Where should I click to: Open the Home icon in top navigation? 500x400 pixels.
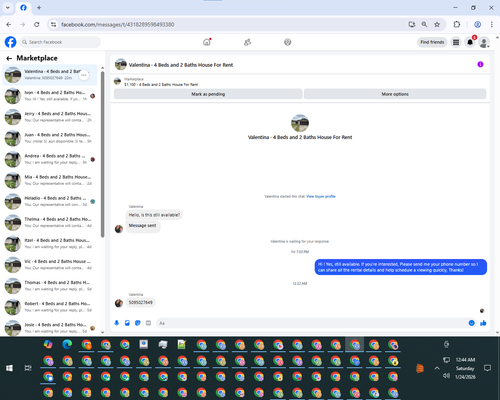pos(207,42)
